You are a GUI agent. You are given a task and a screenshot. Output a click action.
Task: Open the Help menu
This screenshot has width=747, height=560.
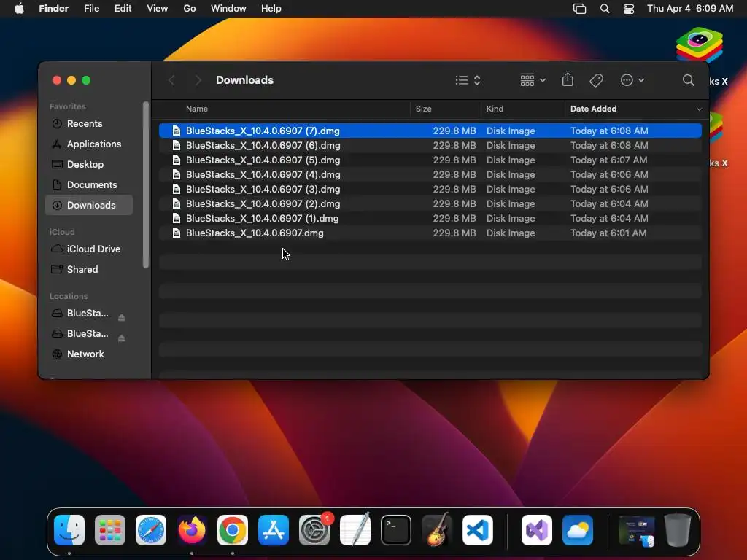pos(271,9)
